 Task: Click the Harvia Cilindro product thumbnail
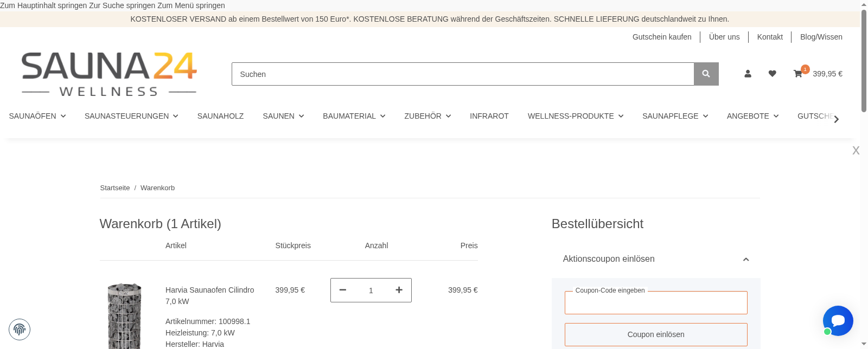[124, 315]
